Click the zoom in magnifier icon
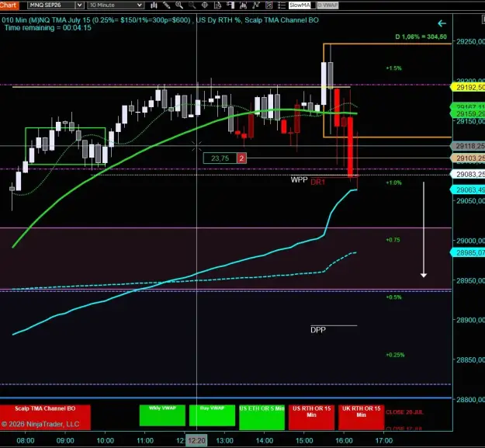This screenshot has height=448, width=485. click(x=179, y=5)
